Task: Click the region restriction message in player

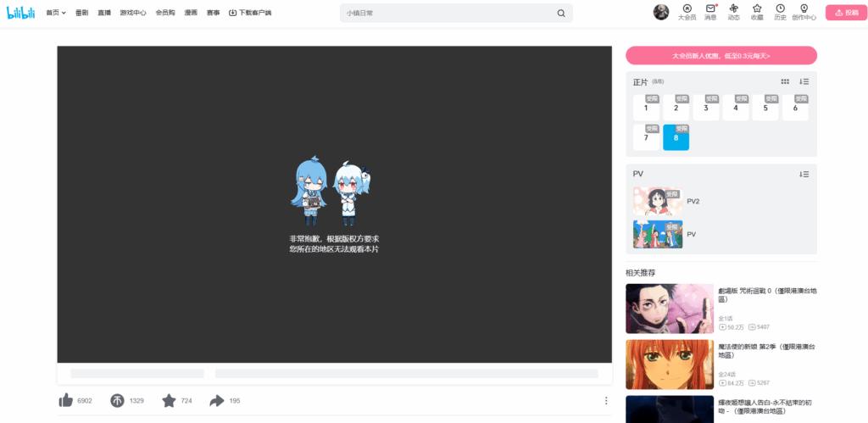Action: click(334, 243)
